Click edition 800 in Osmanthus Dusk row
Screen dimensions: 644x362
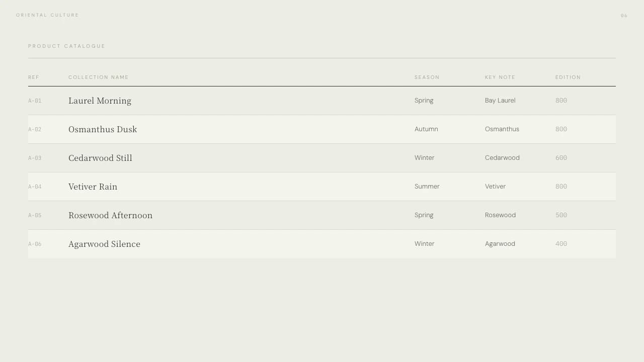(561, 129)
